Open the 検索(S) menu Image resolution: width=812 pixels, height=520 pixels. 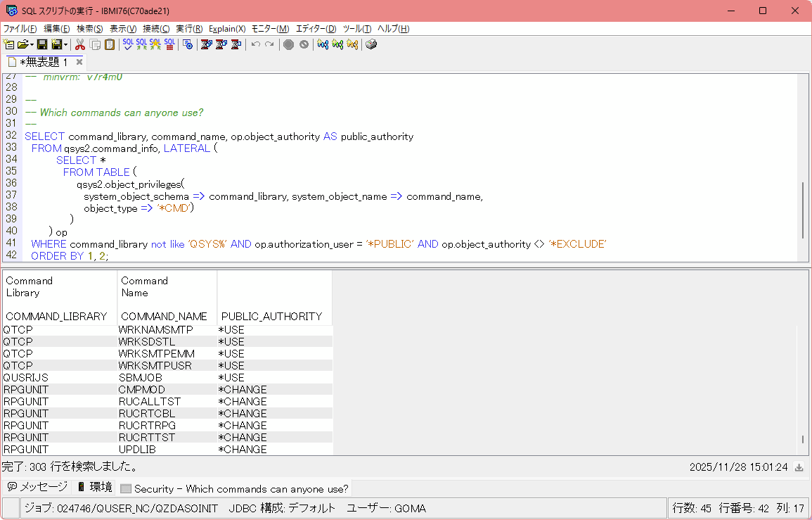89,29
